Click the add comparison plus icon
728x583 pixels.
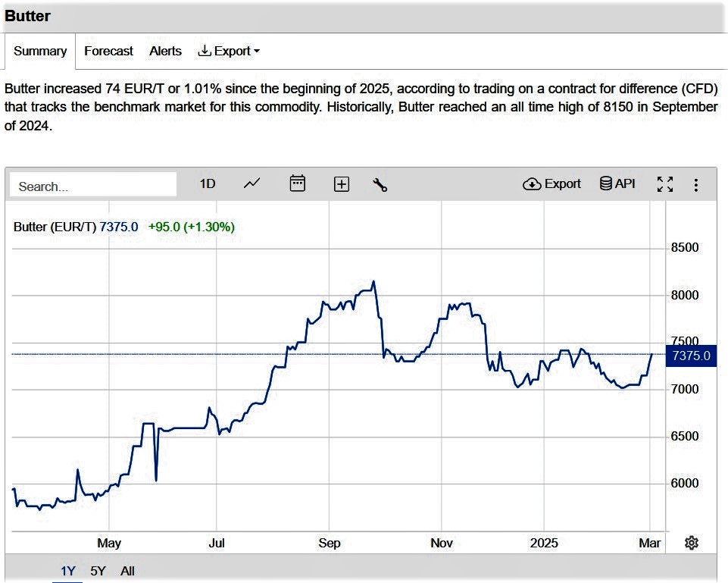[342, 184]
